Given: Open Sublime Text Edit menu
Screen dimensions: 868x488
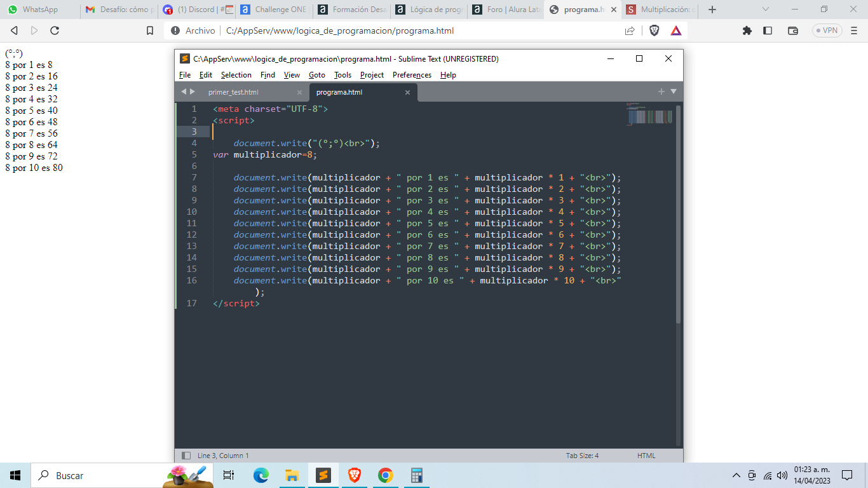Looking at the screenshot, I should click(x=206, y=75).
